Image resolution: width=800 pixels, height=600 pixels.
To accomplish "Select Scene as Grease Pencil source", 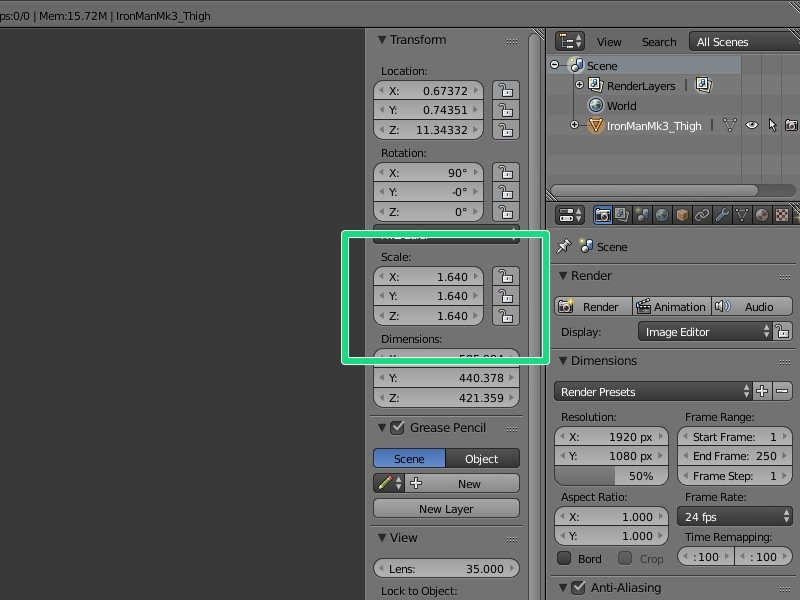I will pos(409,458).
